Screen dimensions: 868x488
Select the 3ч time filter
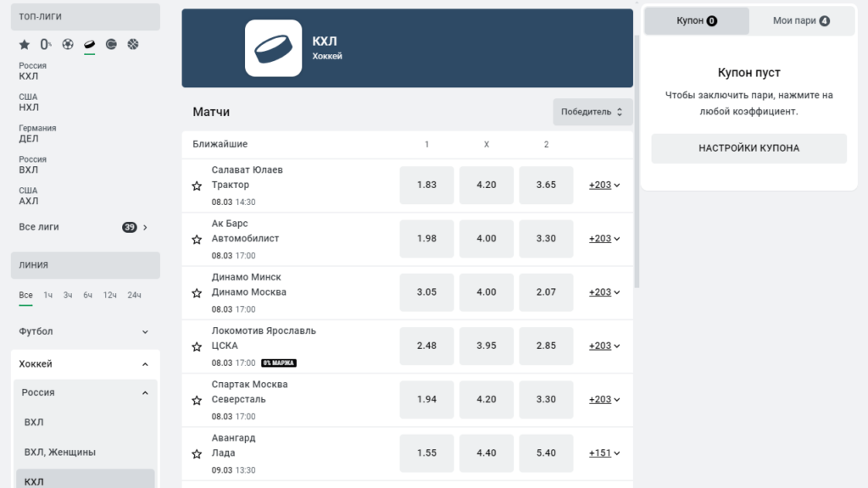pyautogui.click(x=68, y=296)
